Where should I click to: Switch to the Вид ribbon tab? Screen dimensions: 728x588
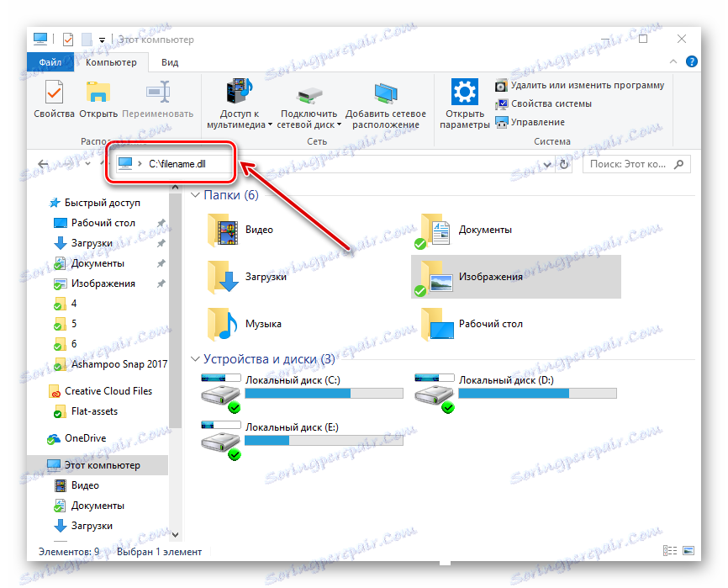(x=170, y=62)
